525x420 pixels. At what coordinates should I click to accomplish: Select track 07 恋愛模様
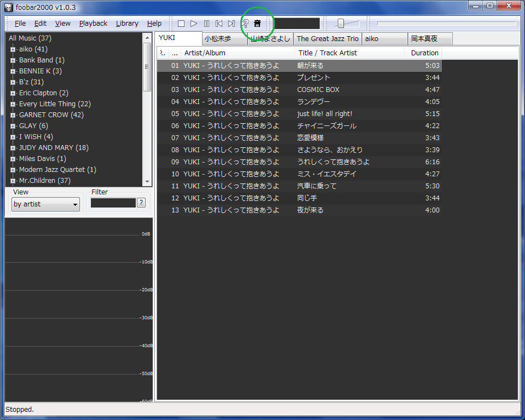pyautogui.click(x=299, y=138)
